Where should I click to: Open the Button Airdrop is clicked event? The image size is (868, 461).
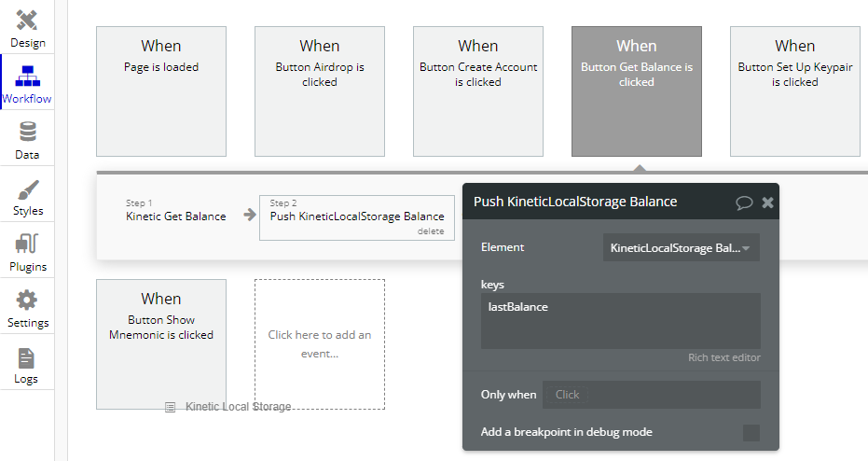(320, 91)
